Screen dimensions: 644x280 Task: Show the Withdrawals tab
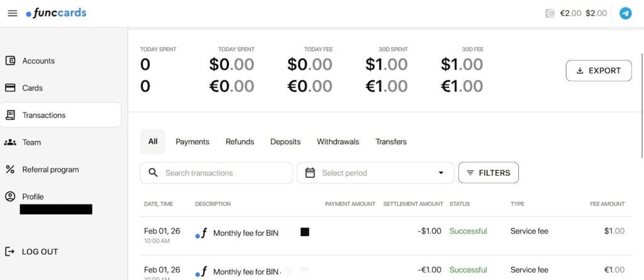coord(338,142)
